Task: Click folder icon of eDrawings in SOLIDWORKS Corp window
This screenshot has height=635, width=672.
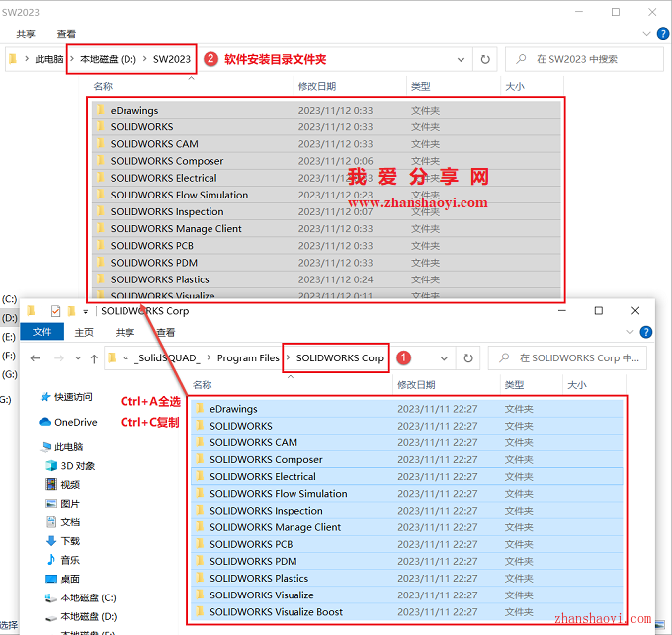Action: click(200, 408)
